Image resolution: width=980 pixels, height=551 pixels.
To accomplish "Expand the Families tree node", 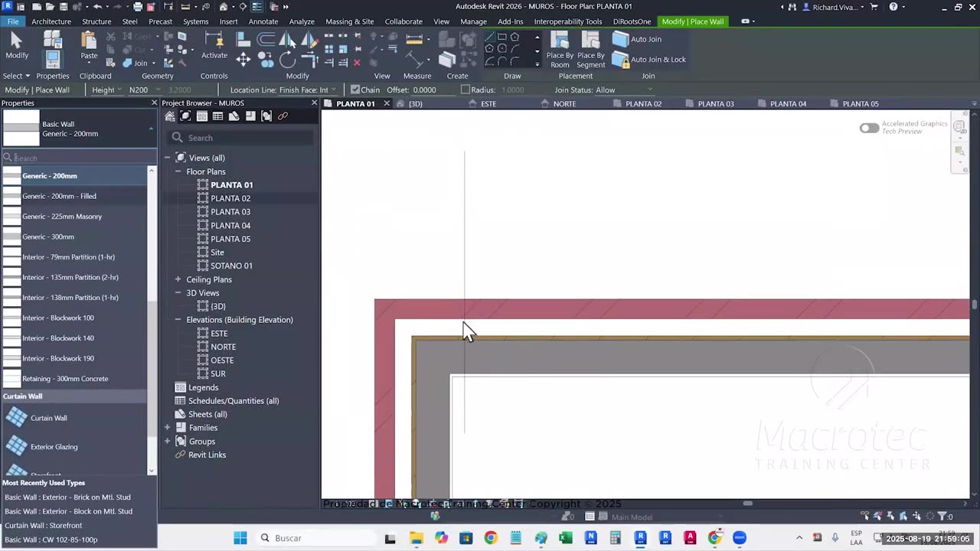I will click(167, 428).
